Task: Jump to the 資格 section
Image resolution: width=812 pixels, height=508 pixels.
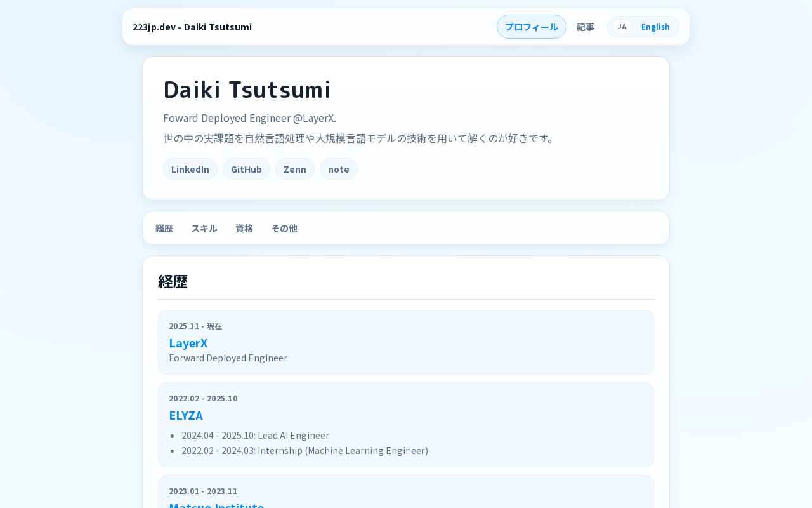Action: click(x=244, y=228)
